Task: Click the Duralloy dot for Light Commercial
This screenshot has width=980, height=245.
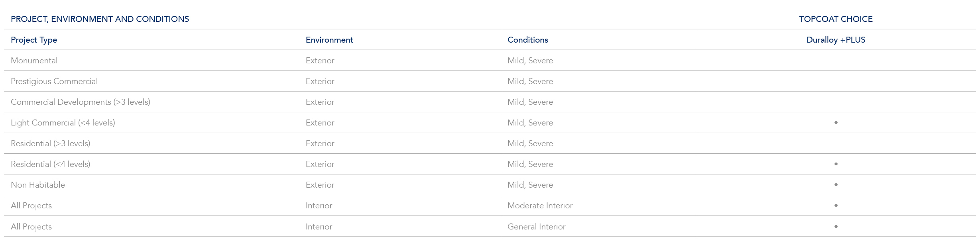Action: (836, 123)
